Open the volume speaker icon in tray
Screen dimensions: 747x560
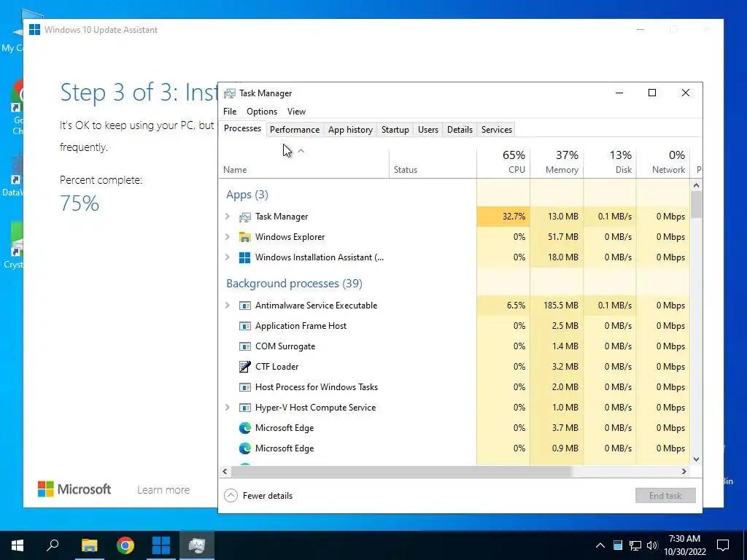[652, 545]
